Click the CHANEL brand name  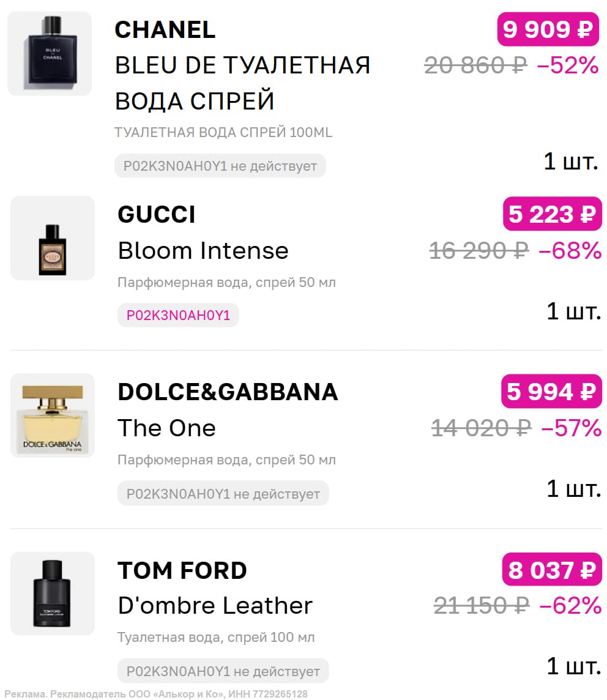coord(165,29)
